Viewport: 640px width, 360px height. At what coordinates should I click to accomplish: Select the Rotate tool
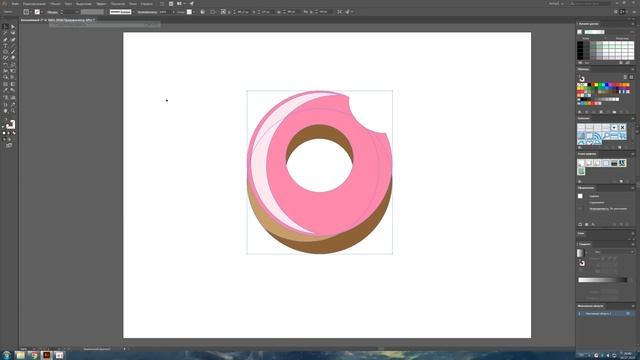[x=5, y=64]
